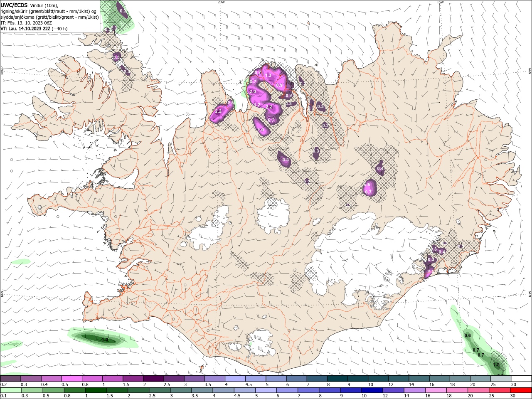Click the darkest green 1 swatch on the rain scale
The height and width of the screenshot is (399, 532).
(x=96, y=390)
